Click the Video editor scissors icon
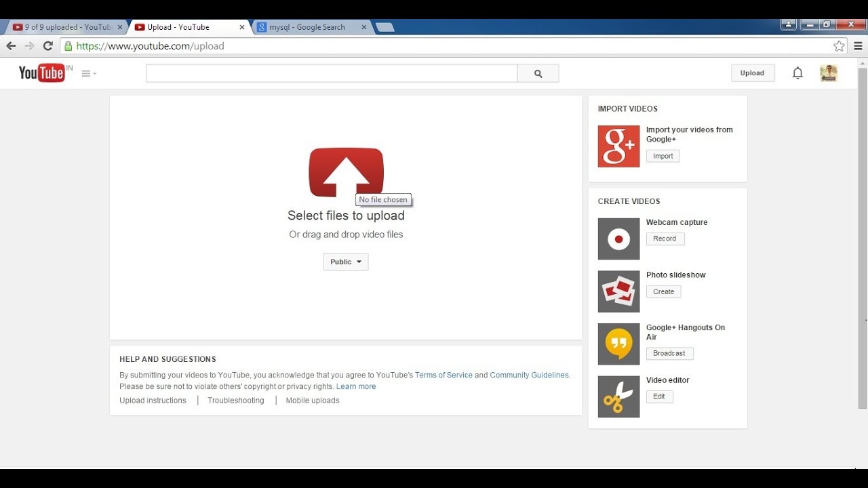 click(x=618, y=396)
